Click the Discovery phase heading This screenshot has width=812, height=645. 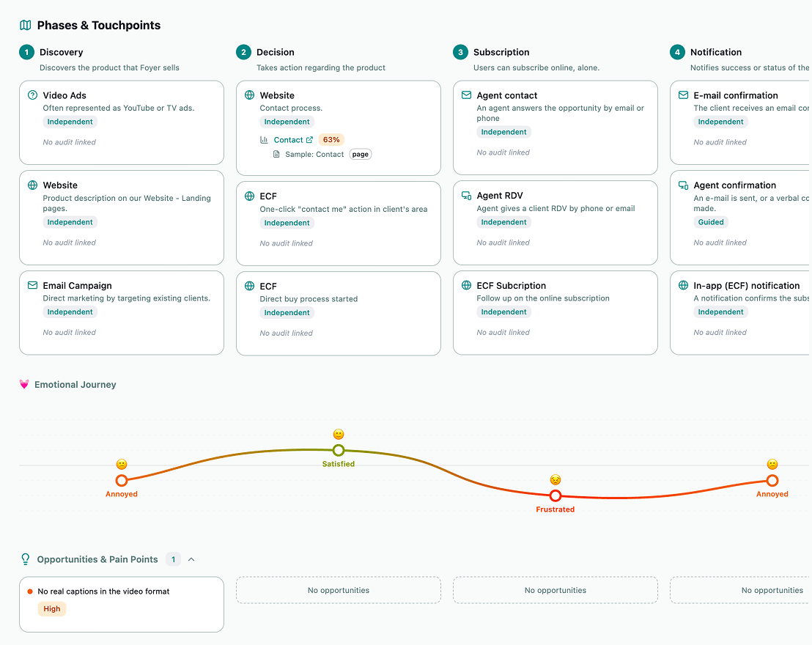(61, 52)
